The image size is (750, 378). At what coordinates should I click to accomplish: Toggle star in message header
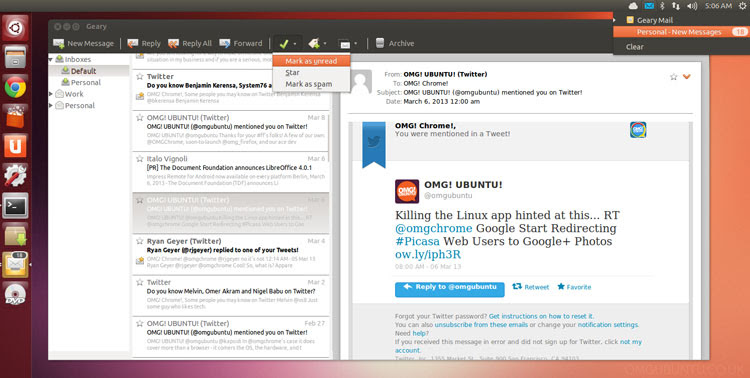coord(673,77)
